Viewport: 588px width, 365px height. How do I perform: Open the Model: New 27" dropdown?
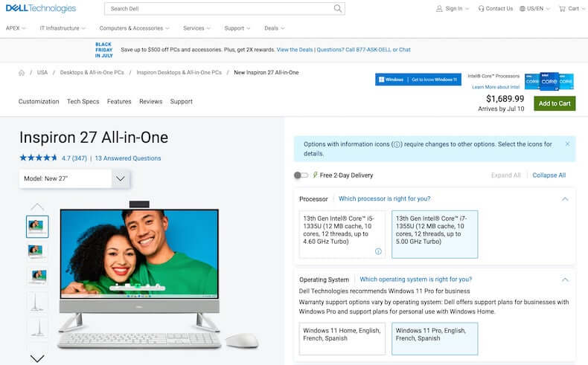74,178
